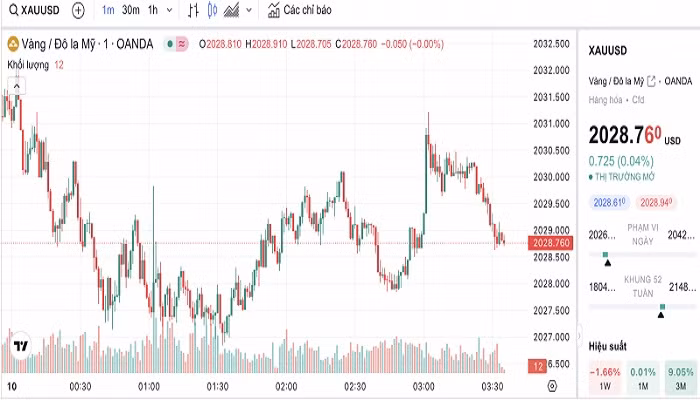Image resolution: width=700 pixels, height=400 pixels.
Task: Open the external link icon beside Vàng / Đô la Mỹ
Action: pos(652,81)
